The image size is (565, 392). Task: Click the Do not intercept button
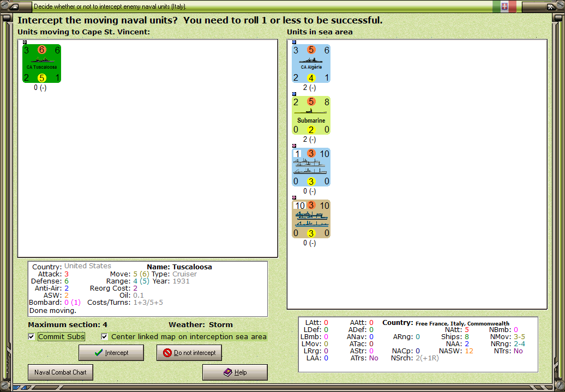tap(189, 353)
